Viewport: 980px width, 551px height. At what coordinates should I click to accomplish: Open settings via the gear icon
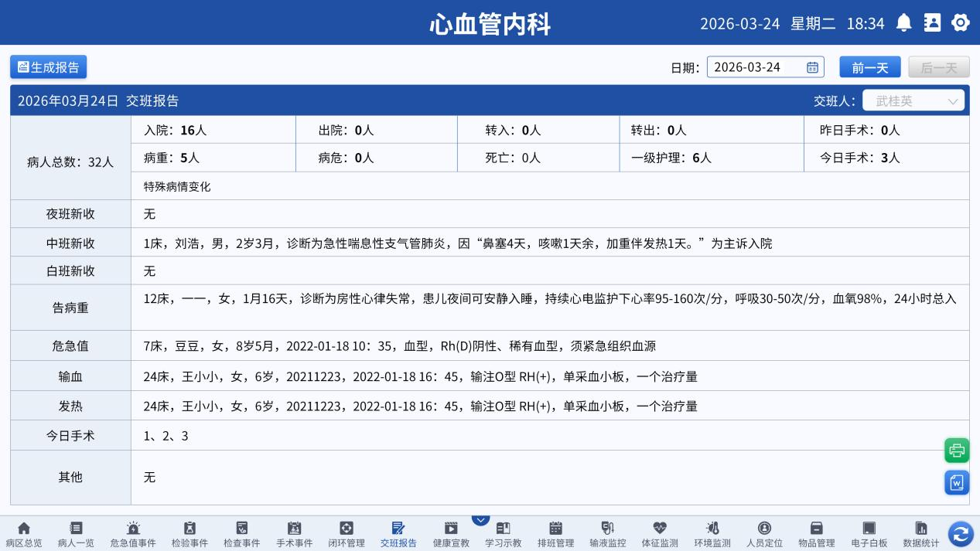tap(961, 23)
